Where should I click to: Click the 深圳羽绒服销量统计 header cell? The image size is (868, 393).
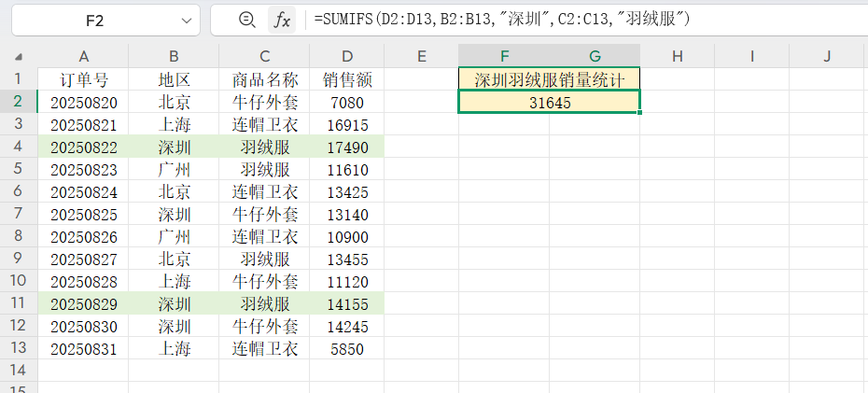pos(550,79)
